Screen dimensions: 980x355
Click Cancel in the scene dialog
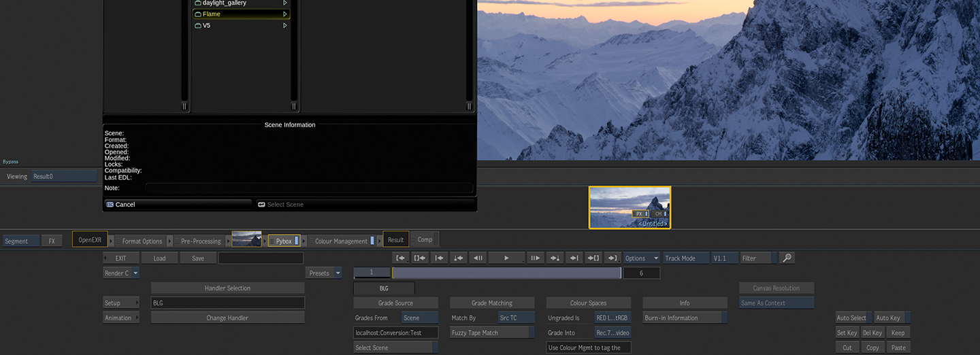[x=178, y=204]
